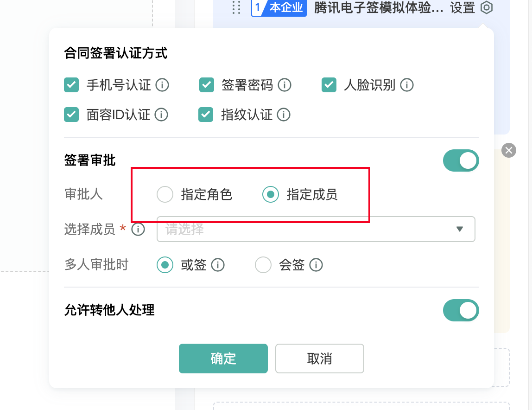Select the 指定角色 radio button
Screen dimensions: 532x410
click(x=165, y=194)
